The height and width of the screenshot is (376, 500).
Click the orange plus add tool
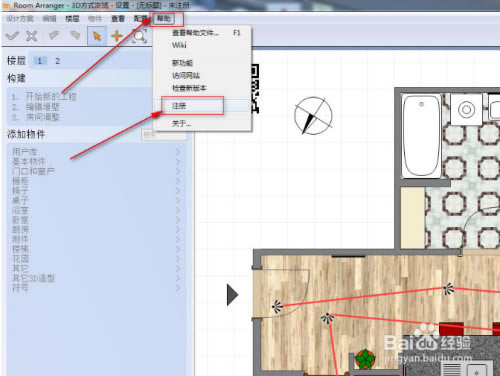click(x=117, y=36)
